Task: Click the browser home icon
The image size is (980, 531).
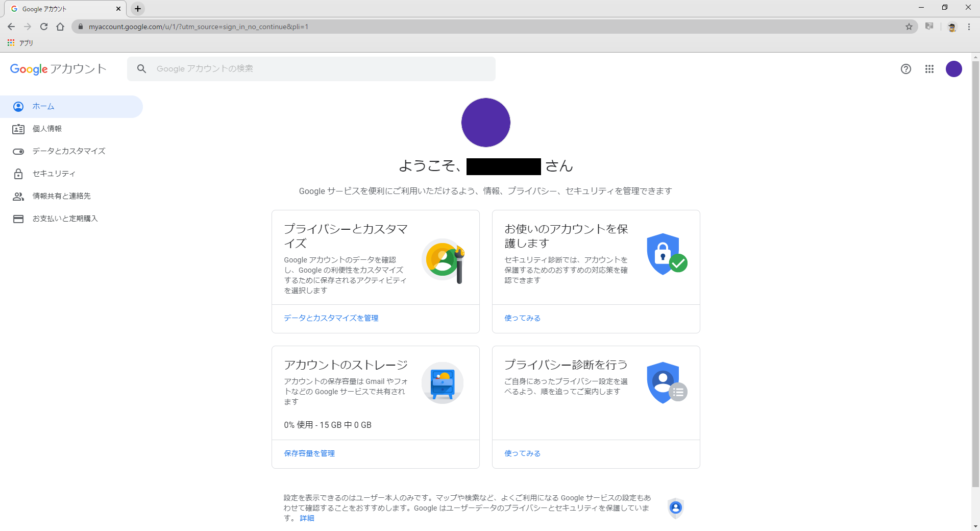Action: click(x=60, y=27)
